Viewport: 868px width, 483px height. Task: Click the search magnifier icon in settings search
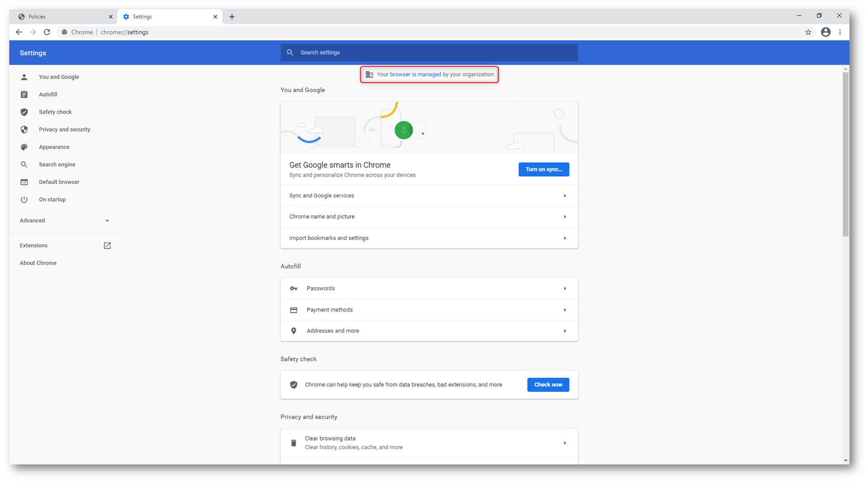[290, 52]
